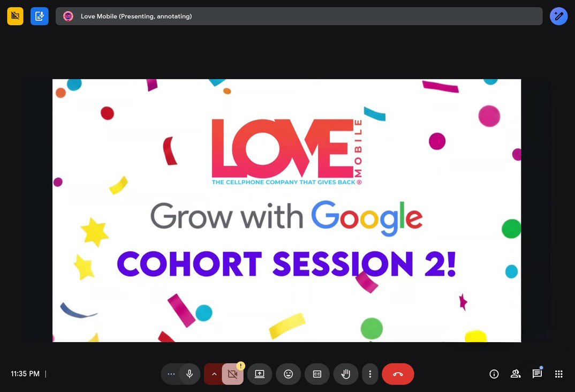
Task: Select the Love Mobile presenting banner
Action: point(299,16)
